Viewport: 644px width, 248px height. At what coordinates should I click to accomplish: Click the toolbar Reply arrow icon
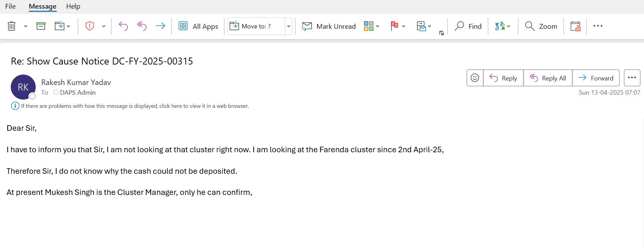coord(123,26)
